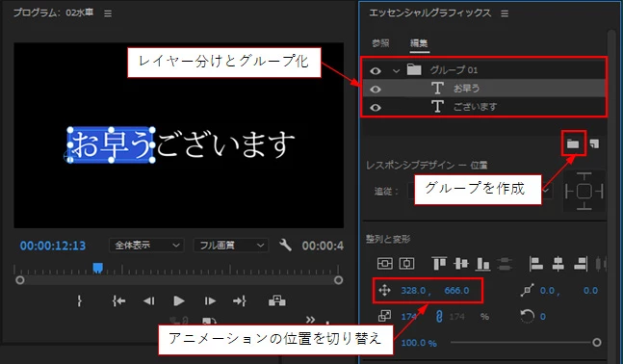Click the 00:00:12:13 current timecode

[x=53, y=246]
